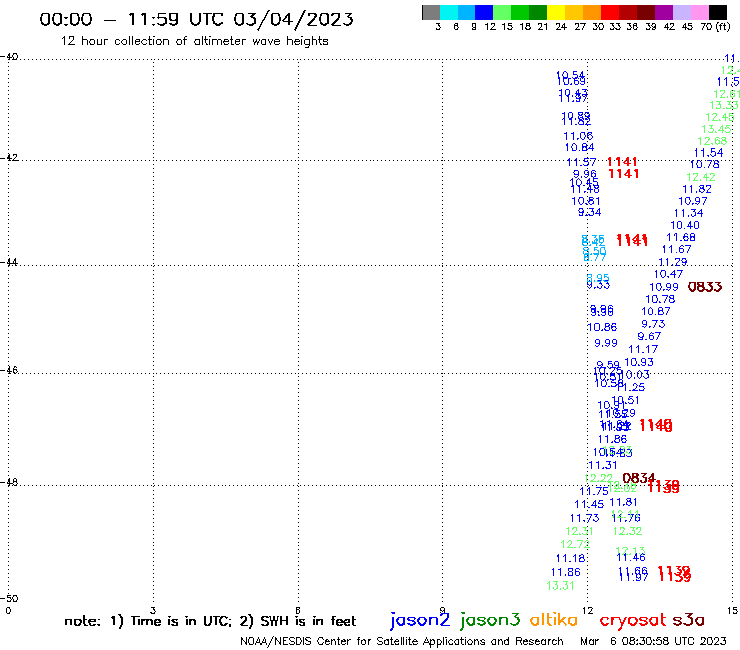
Task: Click the green wave height value '13.33'
Action: point(724,105)
